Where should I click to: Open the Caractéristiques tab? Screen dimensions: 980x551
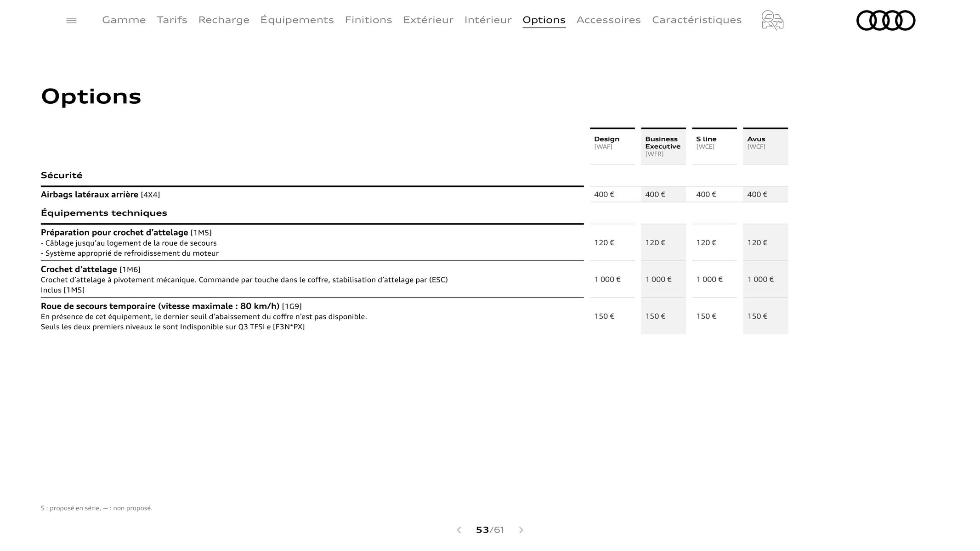click(x=697, y=20)
